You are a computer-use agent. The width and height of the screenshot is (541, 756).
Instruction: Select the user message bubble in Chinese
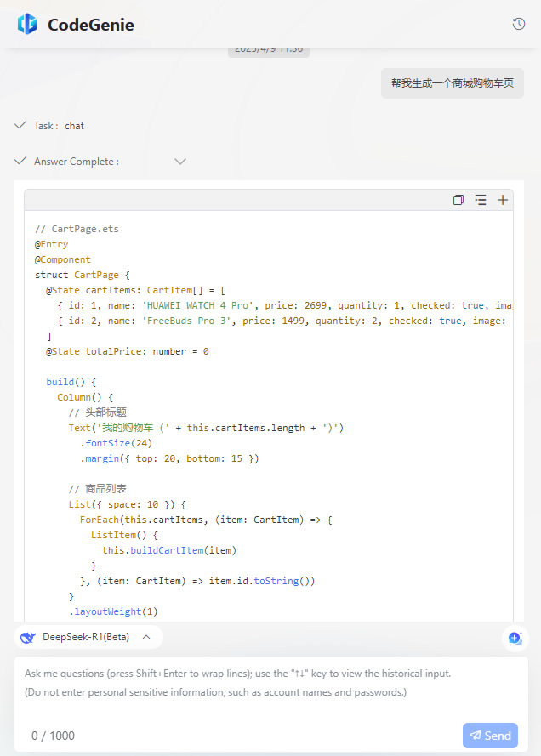(453, 83)
